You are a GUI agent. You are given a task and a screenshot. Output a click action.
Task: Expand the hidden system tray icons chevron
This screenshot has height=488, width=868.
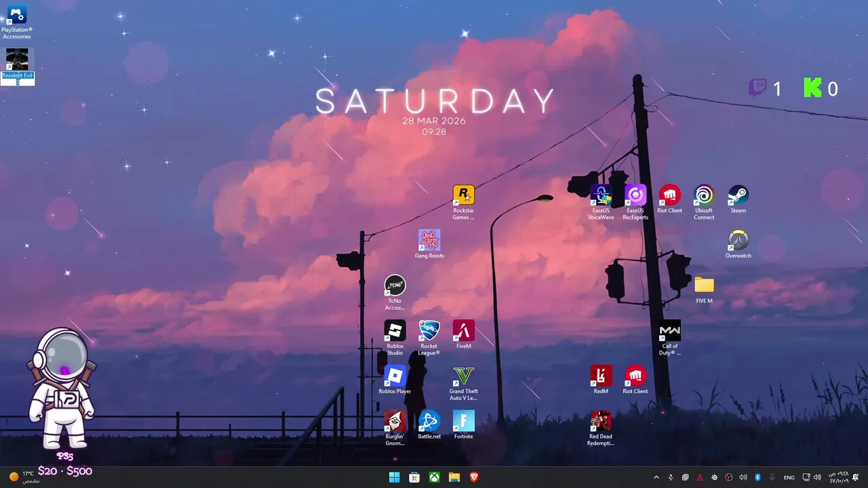(656, 477)
